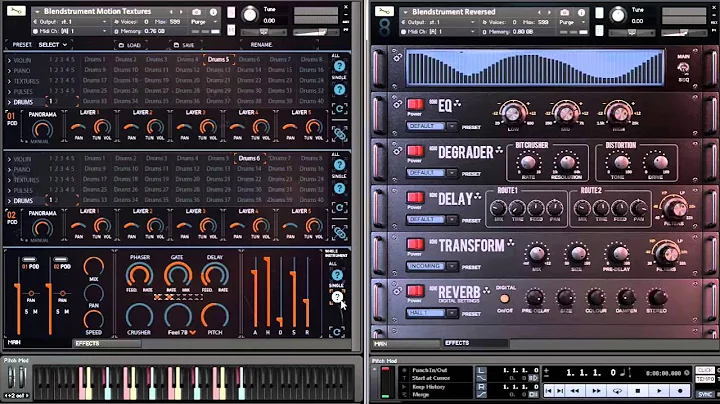
Task: Click the SINGLE randomize question mark in Pod 01
Action: tap(339, 90)
